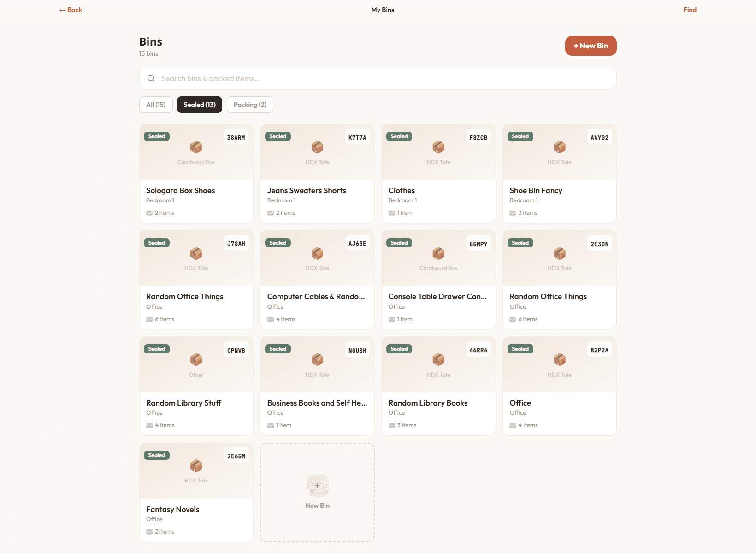This screenshot has height=553, width=756.
Task: Click bin code AVY62 badge
Action: click(x=600, y=137)
